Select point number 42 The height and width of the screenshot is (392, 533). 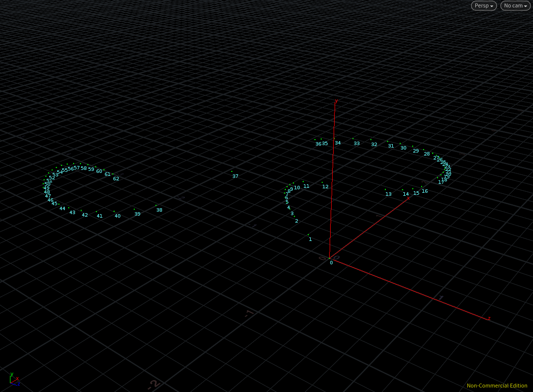(x=85, y=215)
